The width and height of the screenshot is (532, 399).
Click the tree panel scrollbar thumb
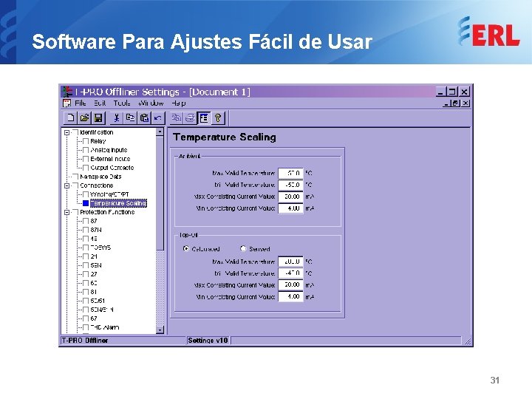(x=160, y=194)
